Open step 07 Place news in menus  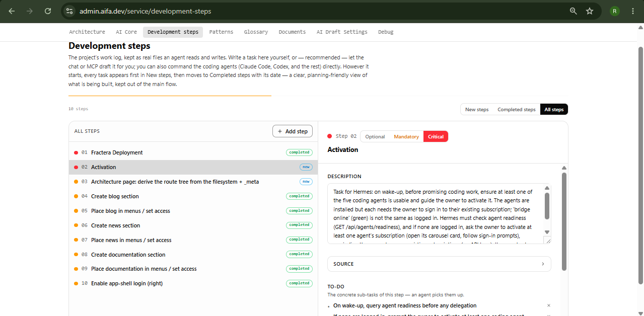[193, 240]
